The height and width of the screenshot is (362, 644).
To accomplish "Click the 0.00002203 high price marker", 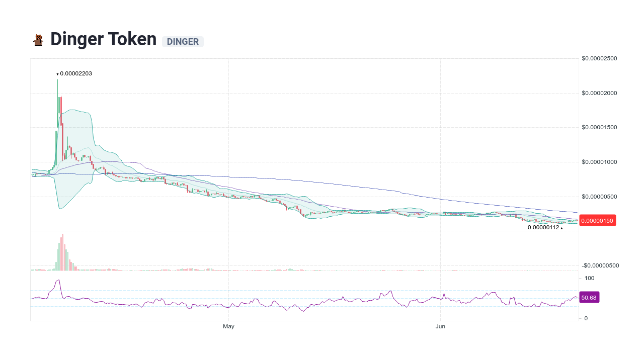I will click(x=74, y=73).
